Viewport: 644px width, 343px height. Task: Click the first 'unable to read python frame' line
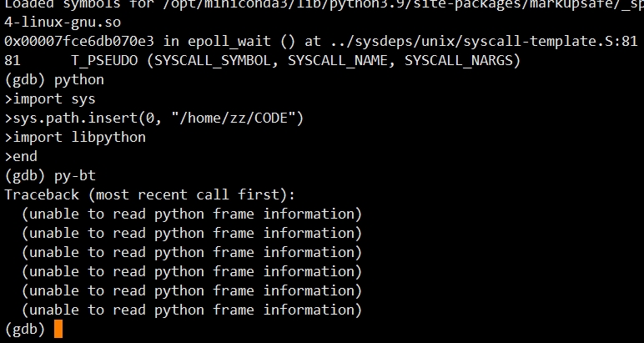click(x=192, y=214)
